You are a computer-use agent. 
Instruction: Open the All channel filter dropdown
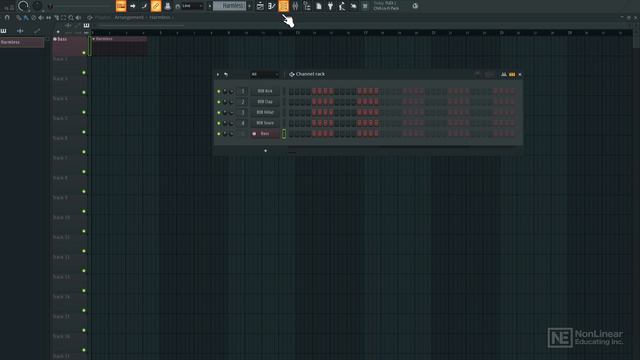click(264, 74)
